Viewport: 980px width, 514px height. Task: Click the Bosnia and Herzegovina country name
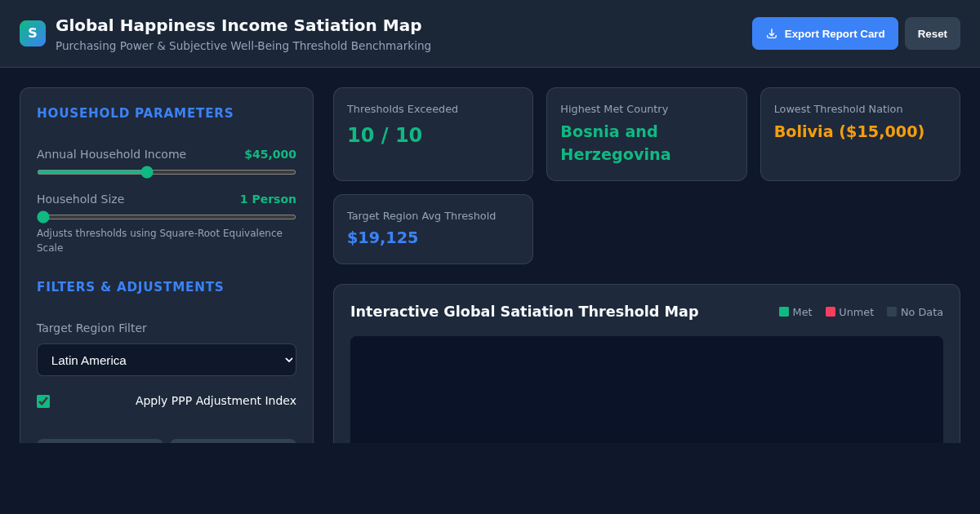[615, 143]
